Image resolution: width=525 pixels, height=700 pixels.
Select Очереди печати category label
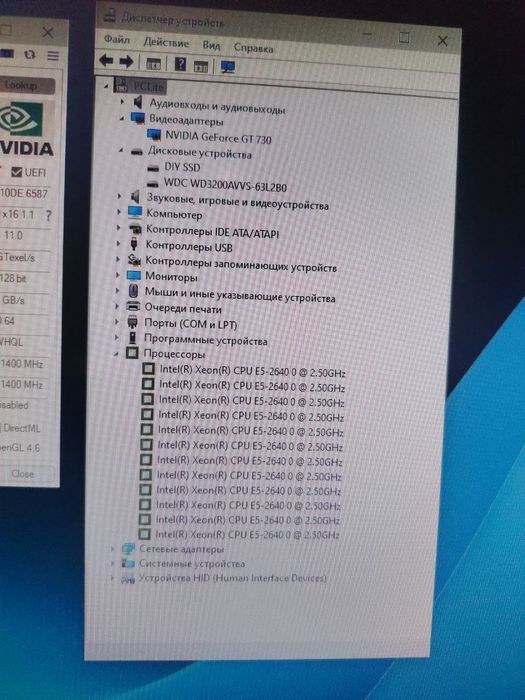(x=183, y=308)
